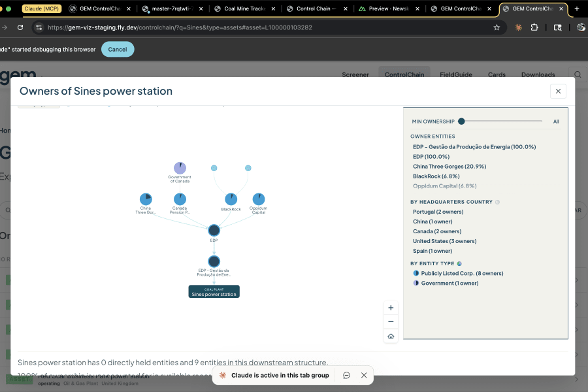Open the Claude chat bubble icon
This screenshot has width=588, height=392.
(346, 375)
